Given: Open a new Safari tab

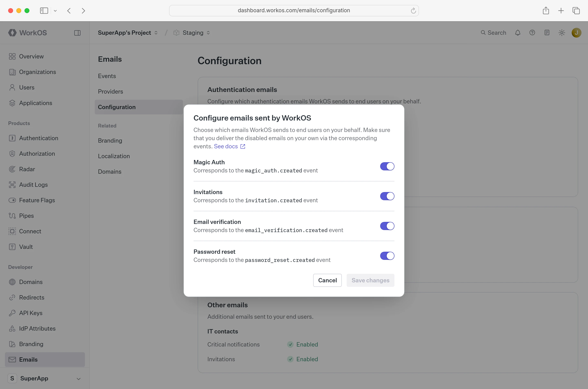Looking at the screenshot, I should [x=561, y=11].
